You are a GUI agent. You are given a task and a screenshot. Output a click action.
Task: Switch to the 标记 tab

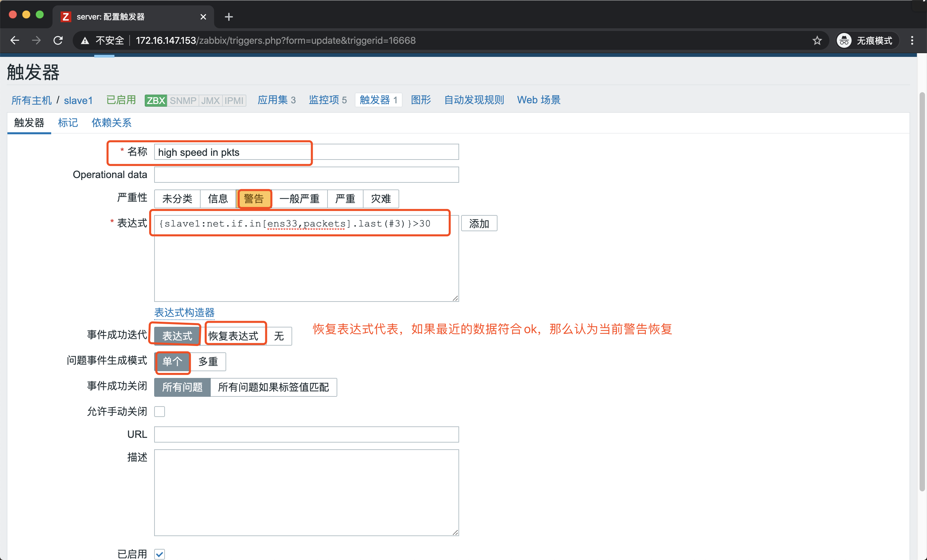68,123
